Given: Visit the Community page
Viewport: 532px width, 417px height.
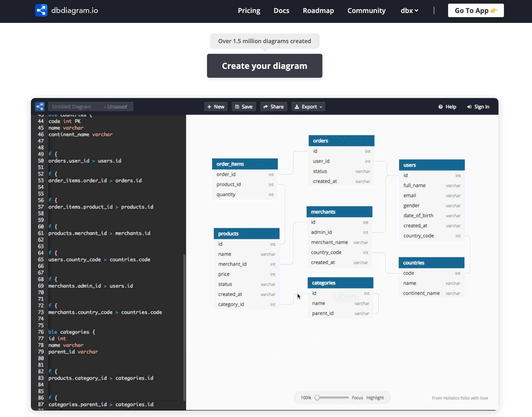Looking at the screenshot, I should (x=366, y=10).
